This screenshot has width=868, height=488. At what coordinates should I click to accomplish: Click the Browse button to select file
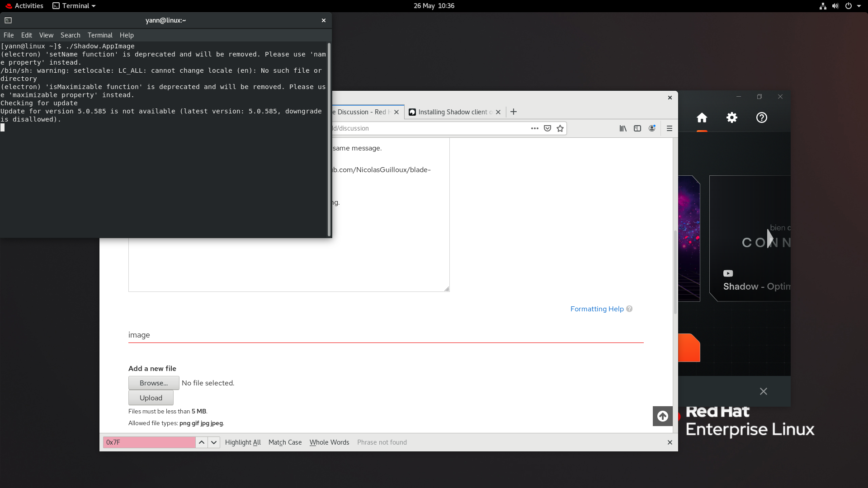154,383
